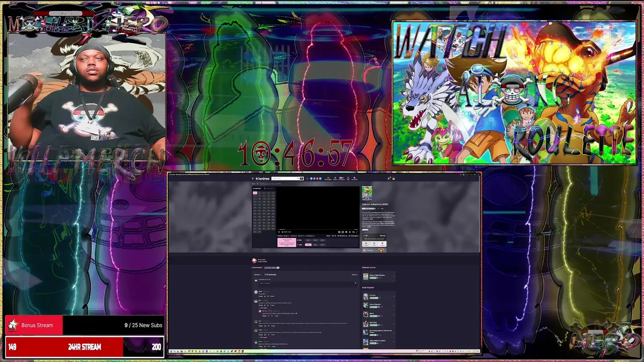Go to previous episode with Prev

pyautogui.click(x=328, y=236)
